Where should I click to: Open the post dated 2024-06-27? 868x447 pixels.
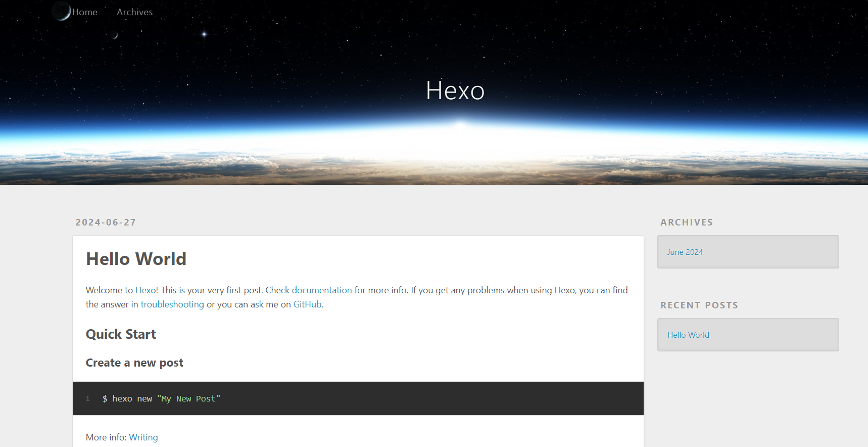point(106,222)
